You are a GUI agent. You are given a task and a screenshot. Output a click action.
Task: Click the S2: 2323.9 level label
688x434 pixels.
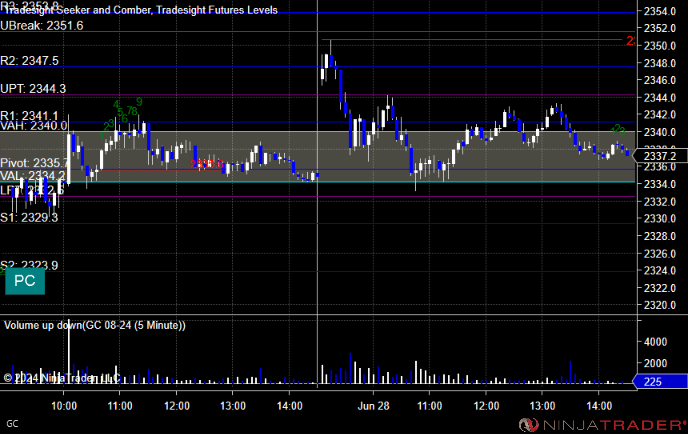pyautogui.click(x=29, y=265)
